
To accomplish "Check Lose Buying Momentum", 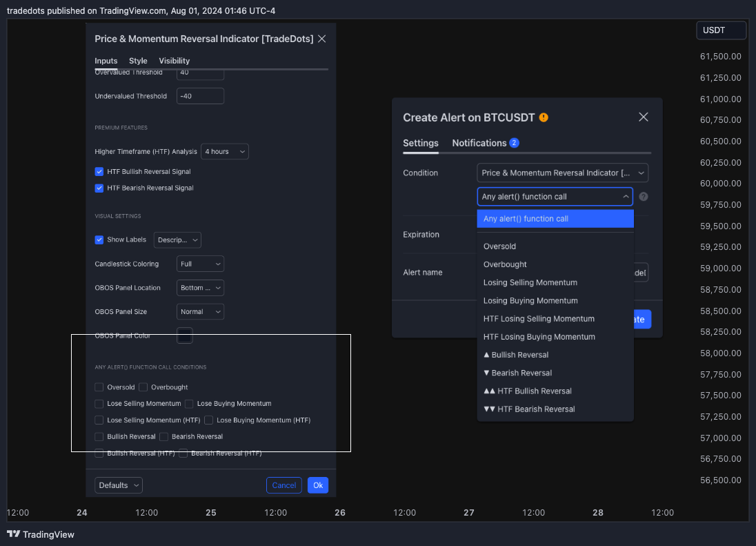I will pyautogui.click(x=189, y=404).
